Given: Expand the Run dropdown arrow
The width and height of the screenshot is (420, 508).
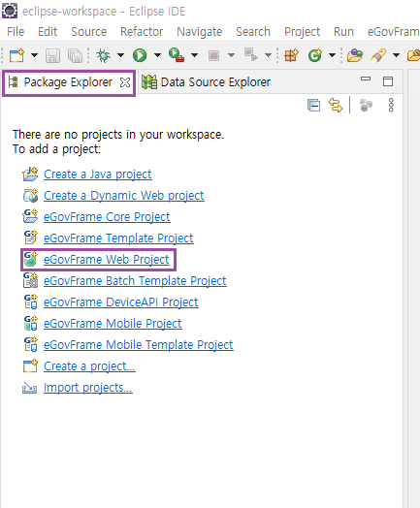Looking at the screenshot, I should pos(157,55).
